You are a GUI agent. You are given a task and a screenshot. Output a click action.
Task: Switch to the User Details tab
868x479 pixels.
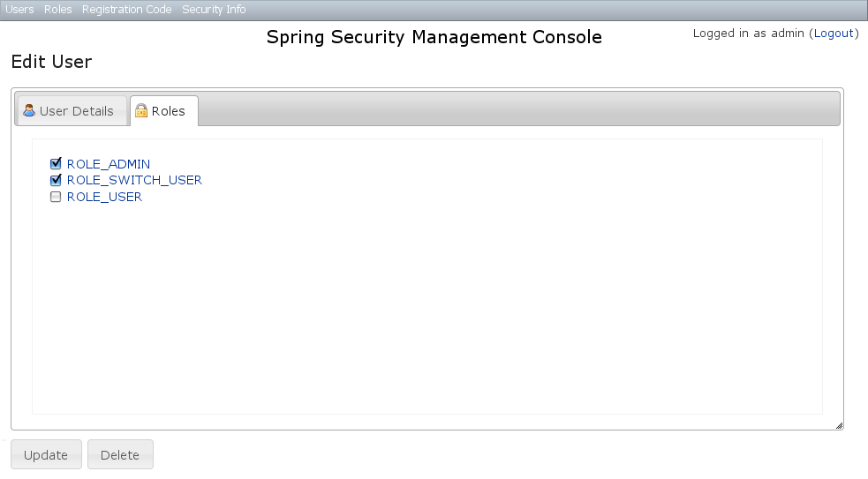click(x=76, y=111)
